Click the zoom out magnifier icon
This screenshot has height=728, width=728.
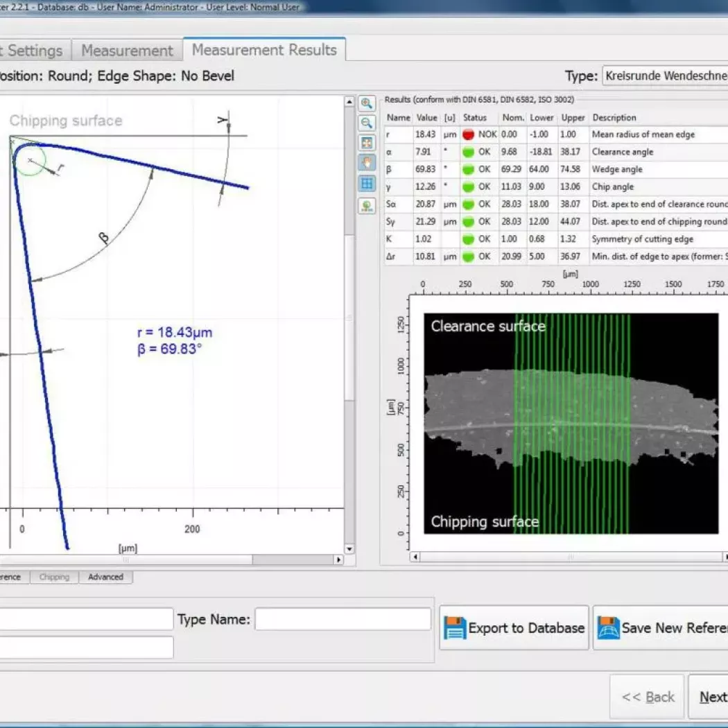click(367, 123)
